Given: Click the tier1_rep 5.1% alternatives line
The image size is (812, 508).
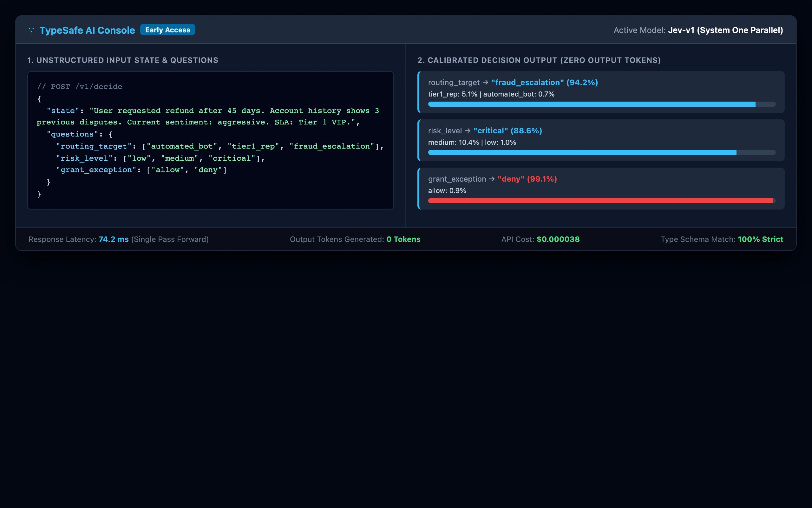Looking at the screenshot, I should (x=491, y=94).
